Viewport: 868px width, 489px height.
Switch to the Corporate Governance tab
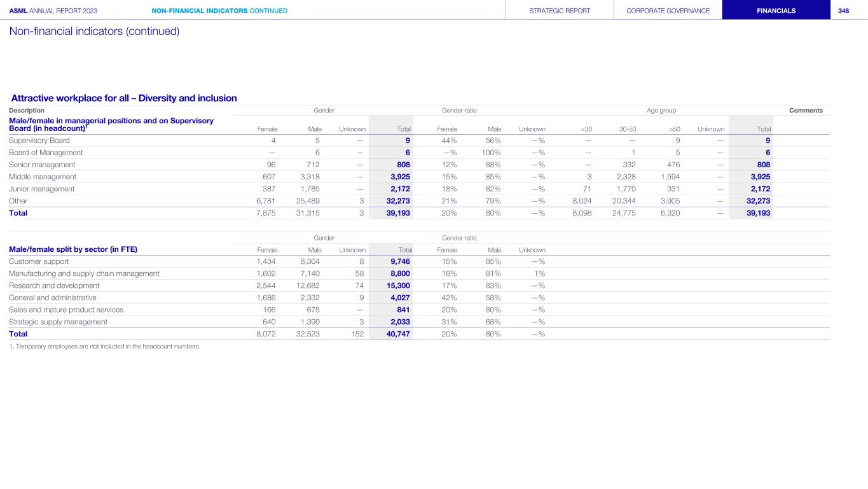tap(668, 11)
